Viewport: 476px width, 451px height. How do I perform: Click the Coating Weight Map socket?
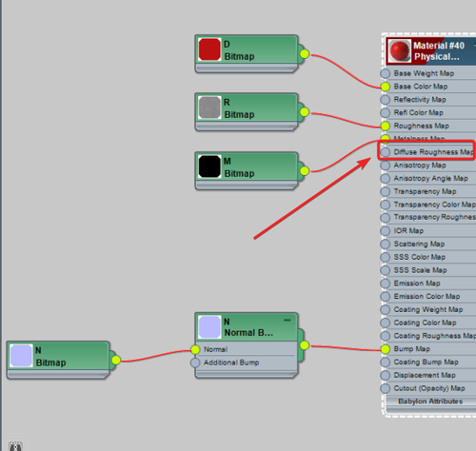386,309
